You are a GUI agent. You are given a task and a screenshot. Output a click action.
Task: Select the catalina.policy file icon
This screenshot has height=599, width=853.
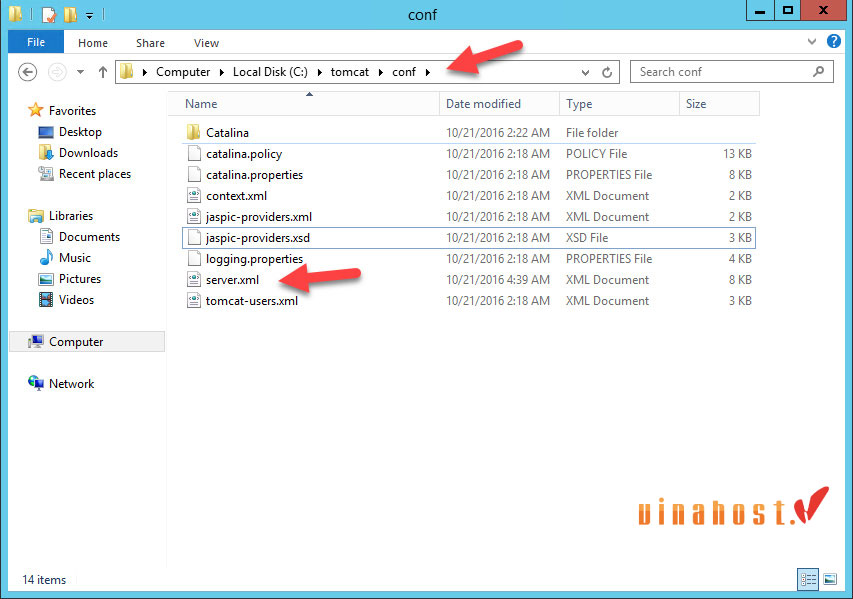point(194,153)
